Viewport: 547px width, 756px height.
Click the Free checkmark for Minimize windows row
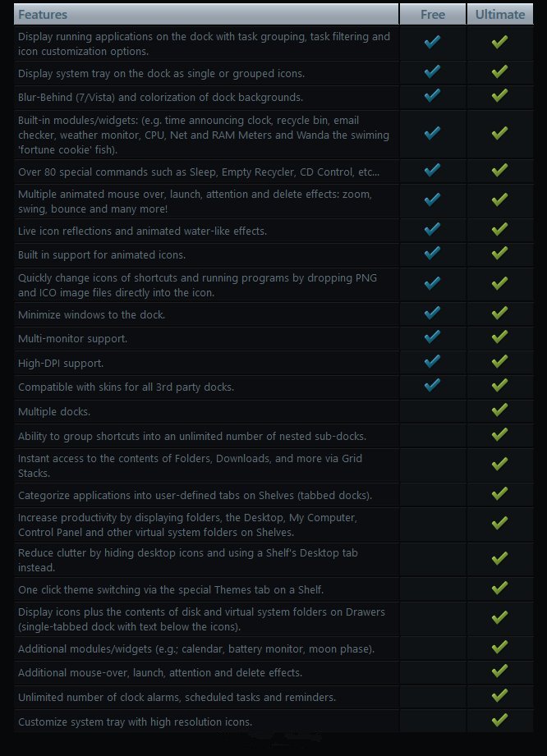click(x=432, y=314)
